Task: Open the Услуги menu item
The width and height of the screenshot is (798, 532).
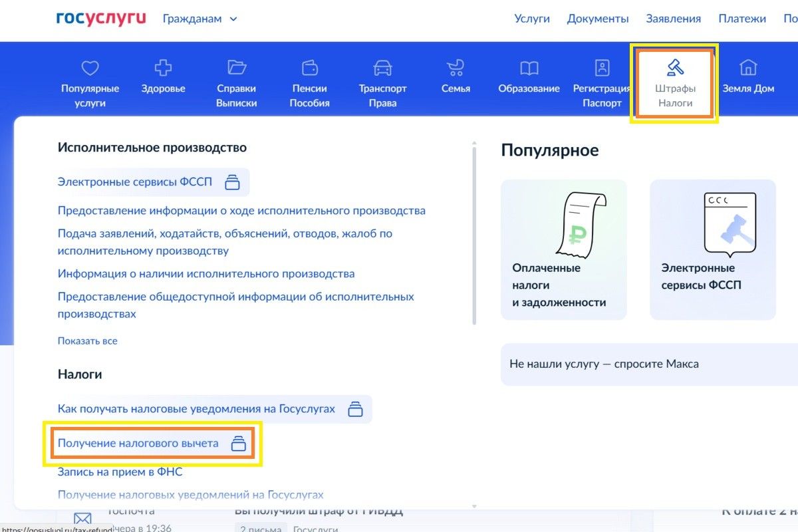Action: tap(532, 19)
